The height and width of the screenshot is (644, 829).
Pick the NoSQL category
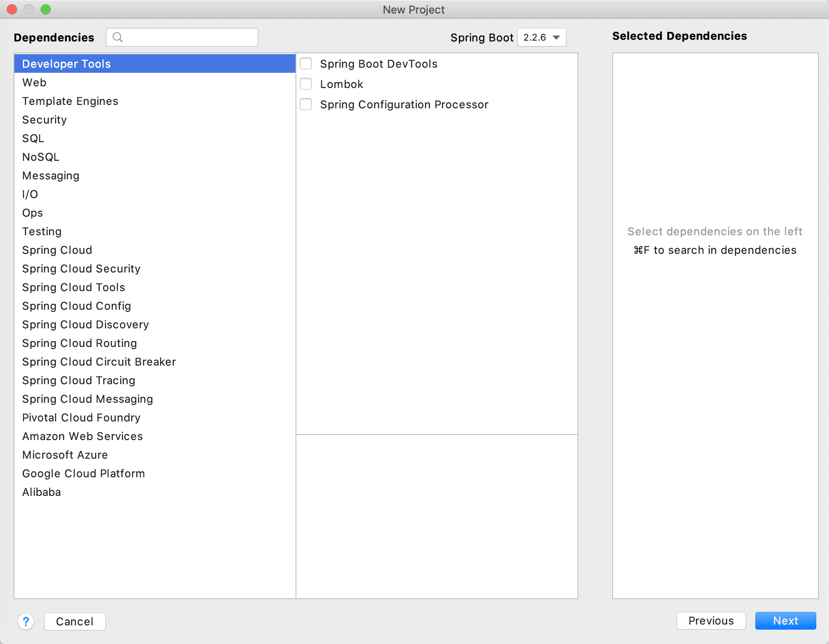click(41, 157)
